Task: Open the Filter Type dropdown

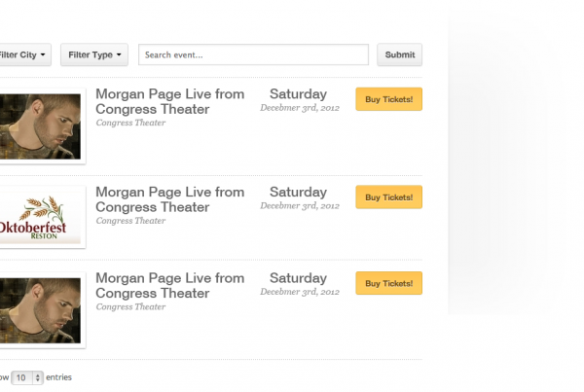Action: pos(94,54)
